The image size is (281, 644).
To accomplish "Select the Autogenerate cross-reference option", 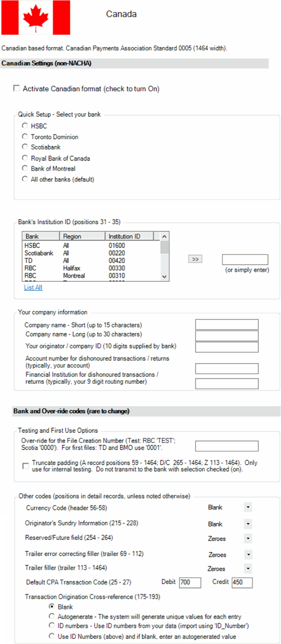I will [51, 616].
